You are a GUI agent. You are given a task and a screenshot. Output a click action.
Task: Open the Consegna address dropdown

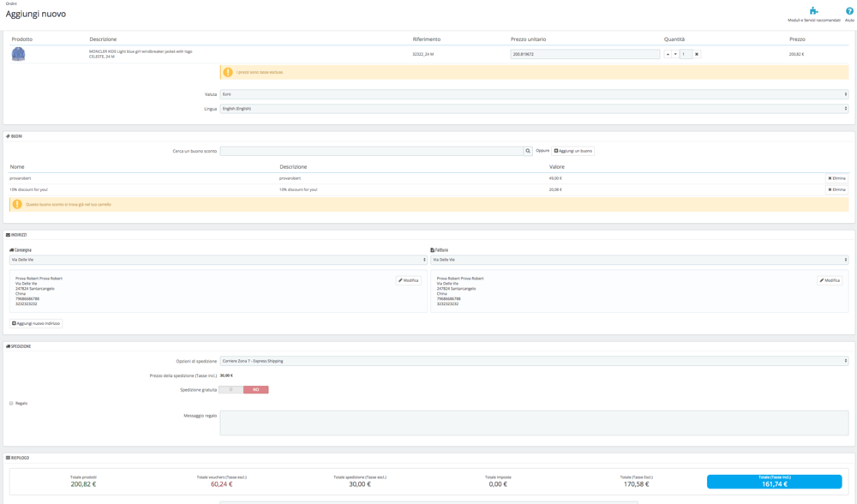[218, 260]
